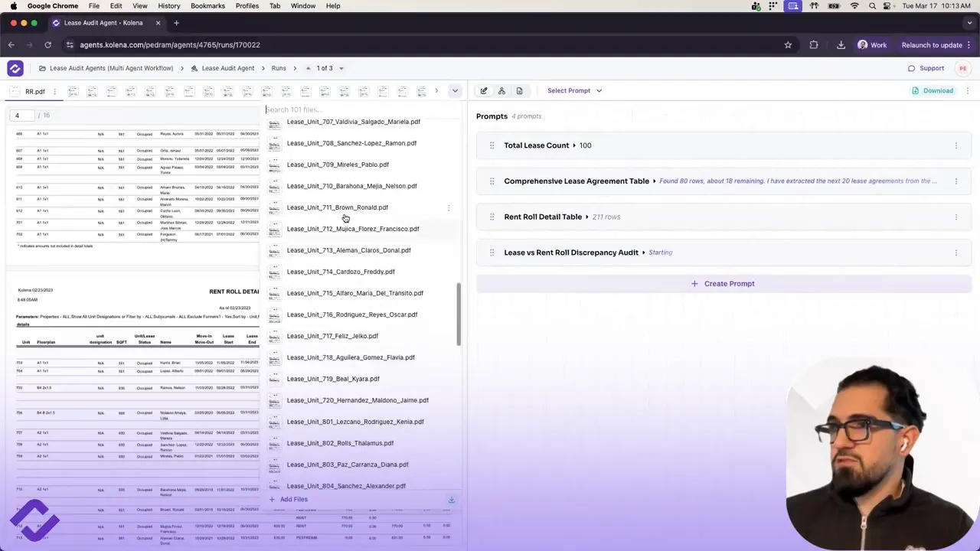Click the Kolena logo in the top toolbar
Image resolution: width=980 pixels, height=551 pixels.
[15, 68]
